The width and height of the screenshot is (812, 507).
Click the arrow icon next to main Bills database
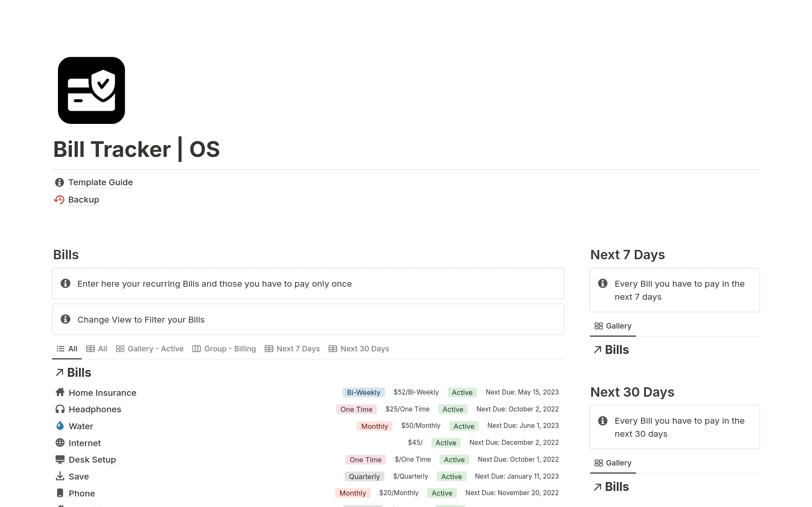click(x=60, y=373)
